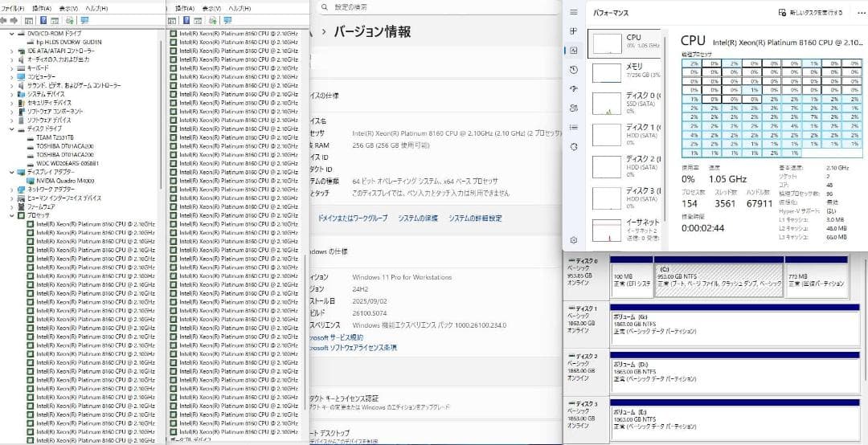Select the 773 MB recovery partition
The image size is (868, 445).
tap(817, 277)
